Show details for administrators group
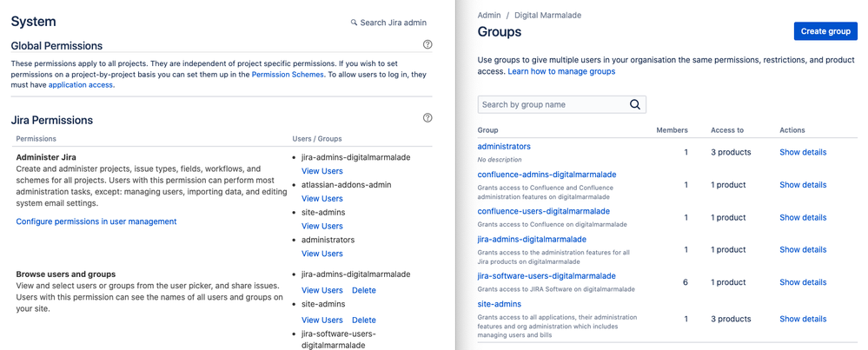Viewport: 868px width, 350px height. click(x=803, y=152)
